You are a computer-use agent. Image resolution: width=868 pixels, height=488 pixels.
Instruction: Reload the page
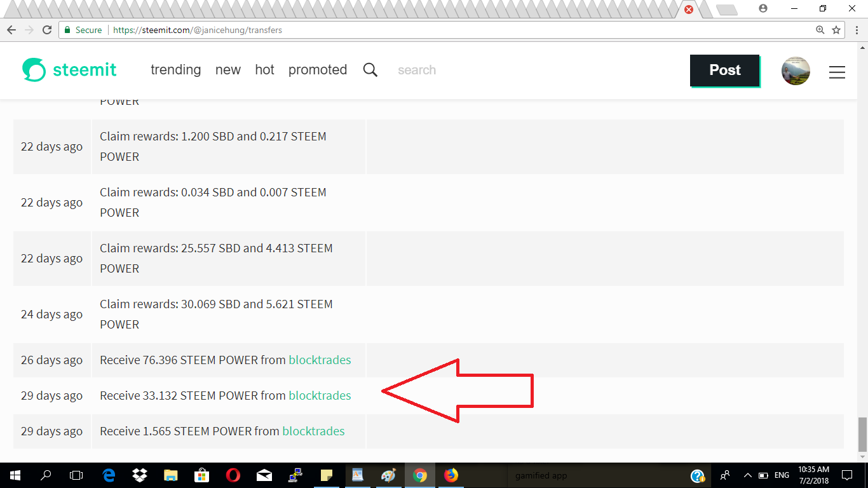[x=47, y=30]
